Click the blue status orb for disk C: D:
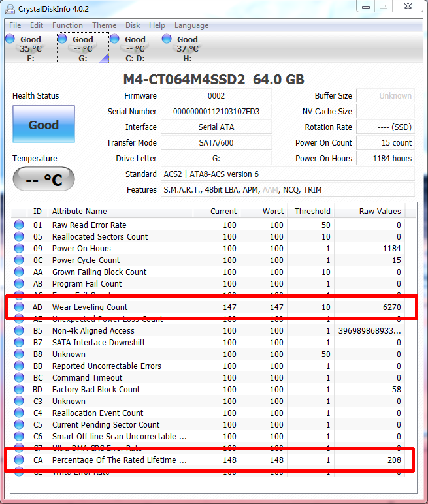This screenshot has height=504, width=428. pos(114,39)
